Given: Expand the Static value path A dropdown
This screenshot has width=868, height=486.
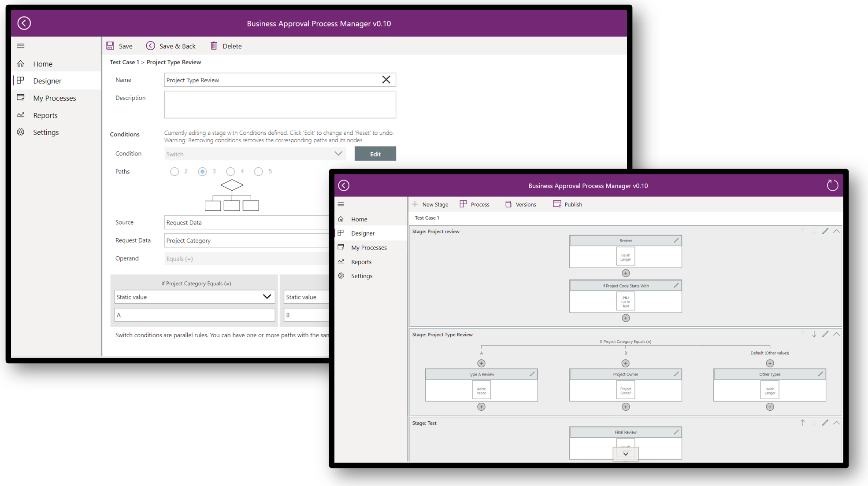Looking at the screenshot, I should 267,297.
